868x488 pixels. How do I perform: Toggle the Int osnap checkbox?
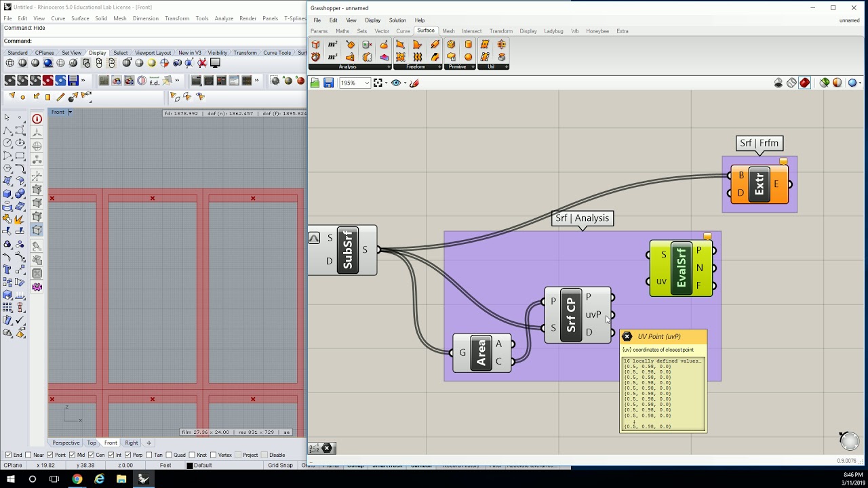tap(111, 455)
